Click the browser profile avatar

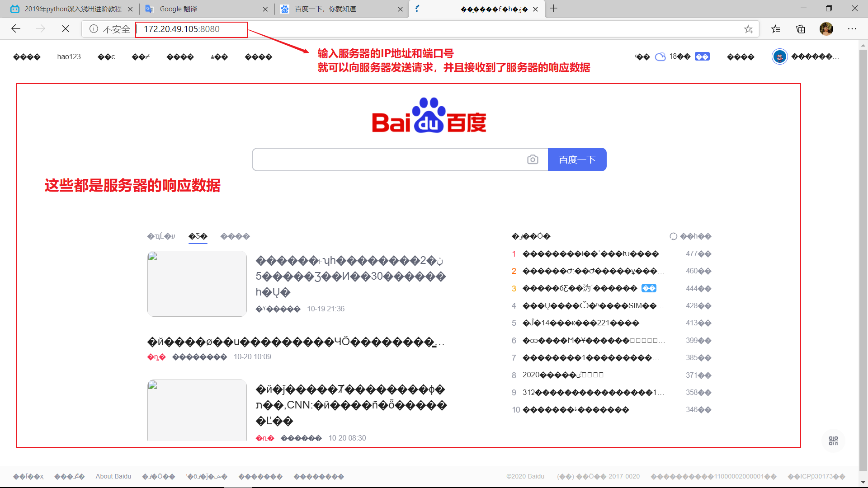(826, 29)
